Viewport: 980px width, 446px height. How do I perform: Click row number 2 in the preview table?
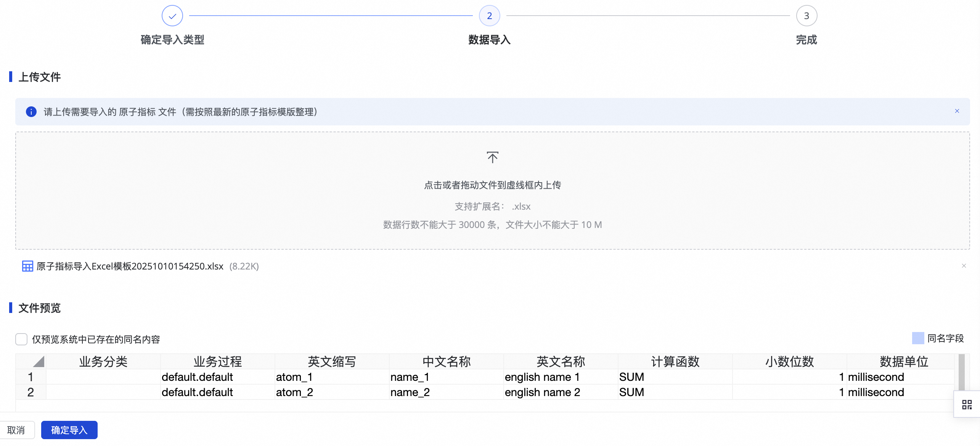(x=31, y=392)
